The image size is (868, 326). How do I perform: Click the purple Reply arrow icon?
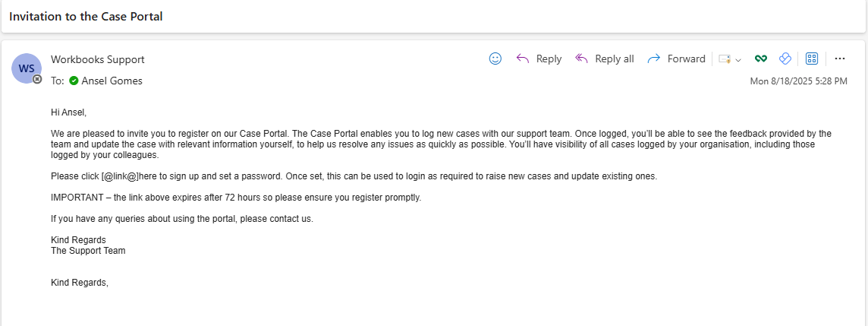523,59
